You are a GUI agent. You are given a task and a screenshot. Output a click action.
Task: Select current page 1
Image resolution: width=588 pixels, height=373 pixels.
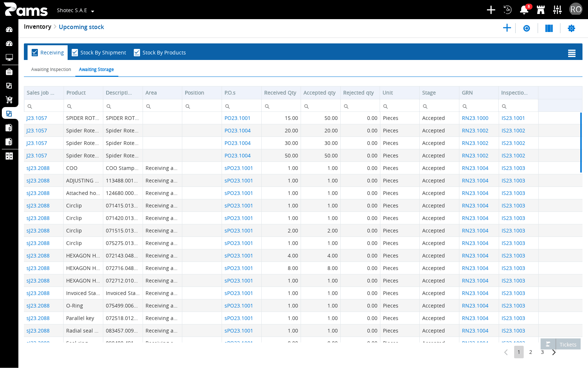[x=519, y=352]
